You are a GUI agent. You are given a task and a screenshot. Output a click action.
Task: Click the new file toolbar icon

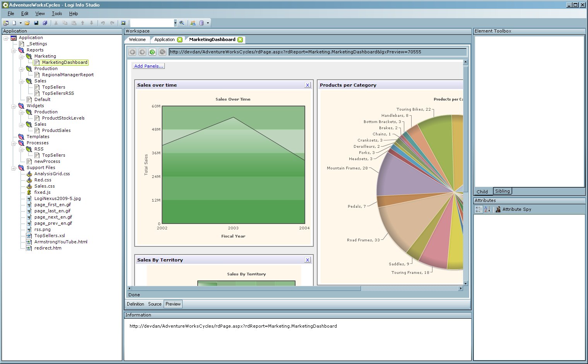pos(14,23)
